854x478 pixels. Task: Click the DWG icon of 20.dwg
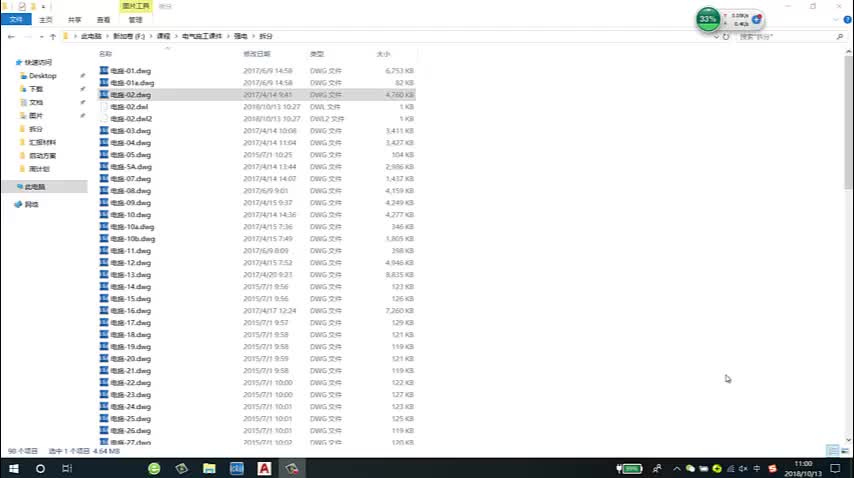[x=104, y=359]
